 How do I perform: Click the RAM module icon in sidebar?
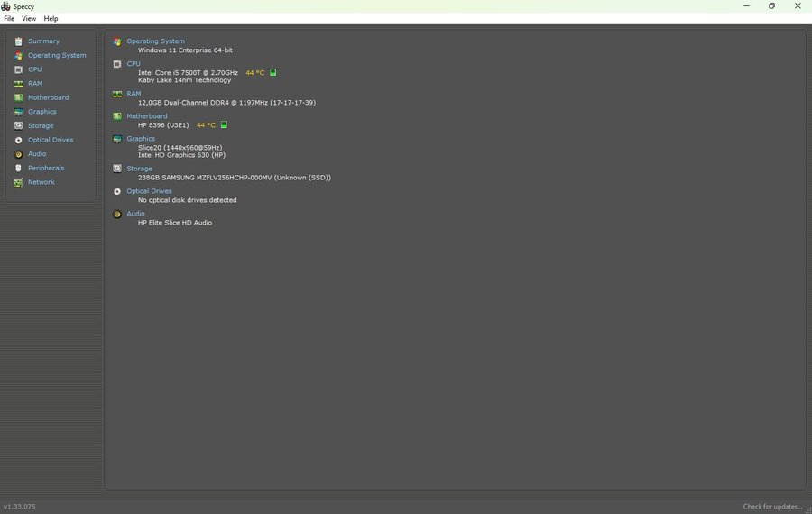point(19,84)
